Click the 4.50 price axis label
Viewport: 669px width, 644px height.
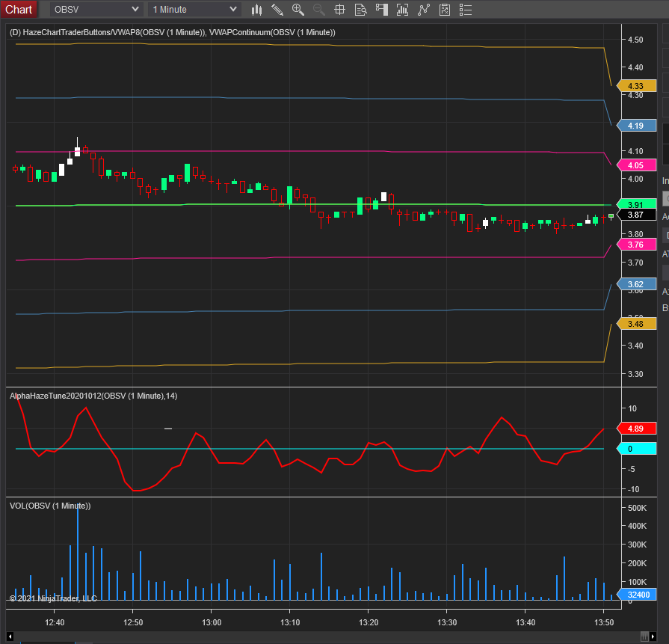click(635, 40)
